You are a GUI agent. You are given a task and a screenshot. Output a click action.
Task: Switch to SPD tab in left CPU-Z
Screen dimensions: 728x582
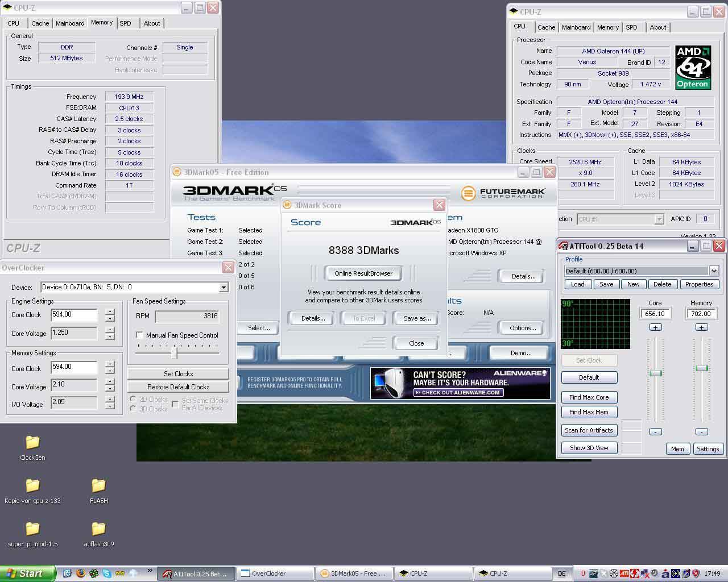[126, 23]
